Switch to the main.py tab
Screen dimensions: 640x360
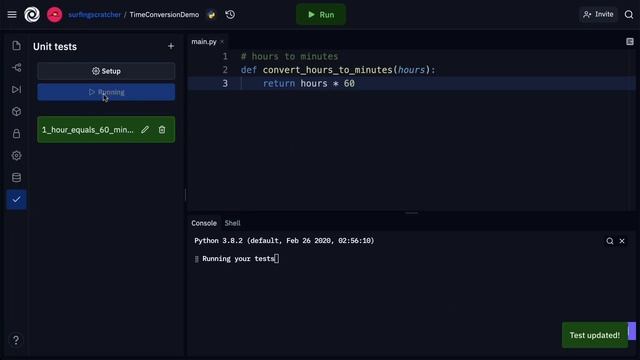point(204,42)
